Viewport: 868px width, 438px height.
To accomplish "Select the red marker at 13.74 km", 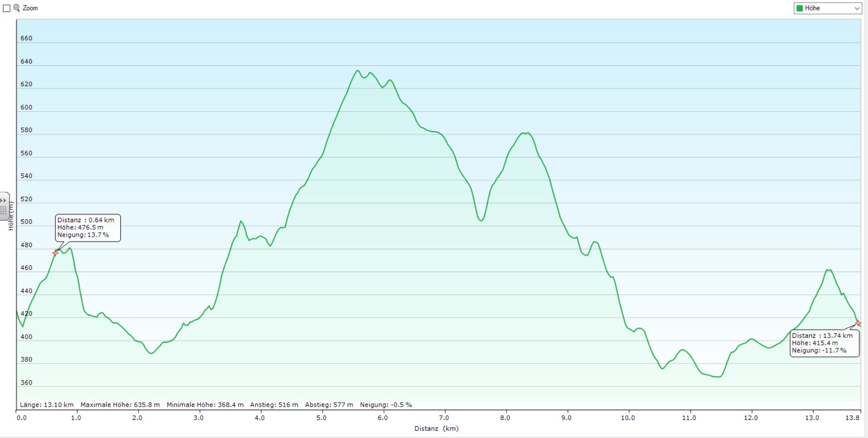I will coord(858,323).
